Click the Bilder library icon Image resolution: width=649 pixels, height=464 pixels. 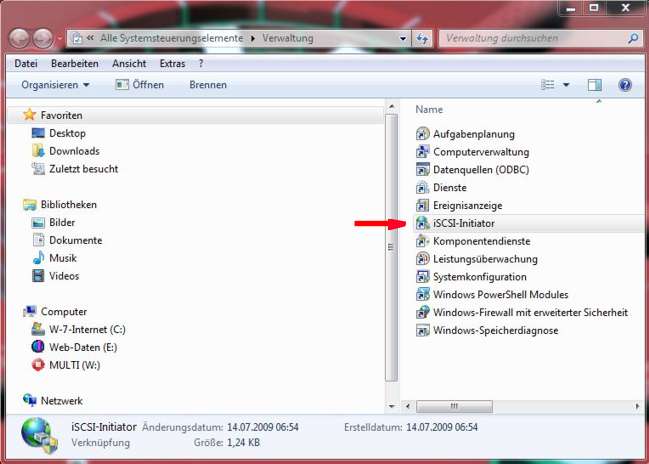point(38,222)
